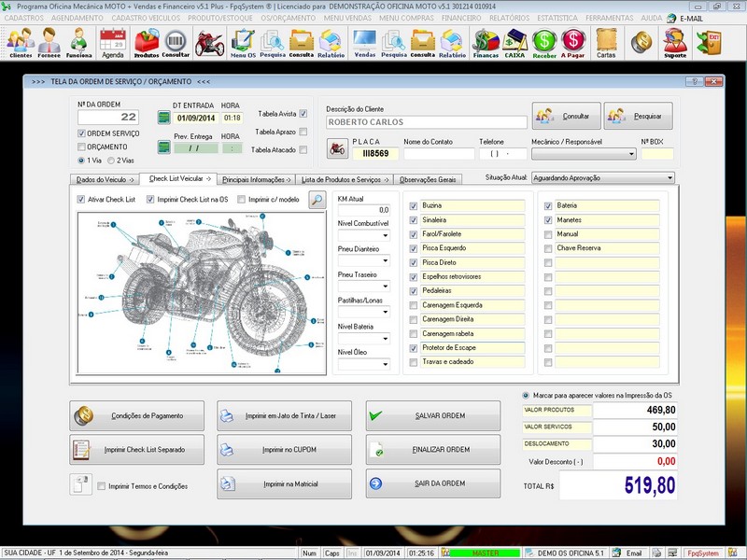Click the Cartas toolbar icon

click(606, 42)
